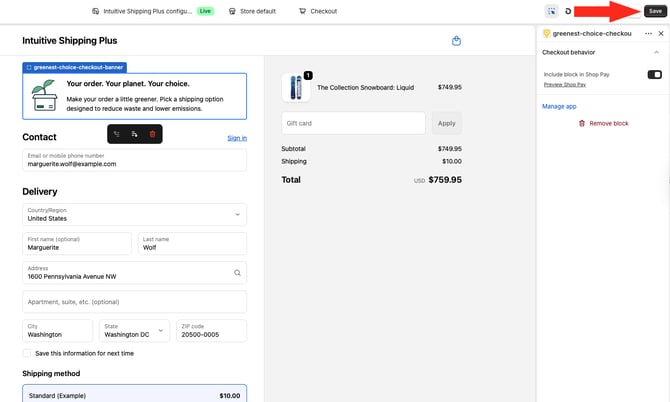Click the snowboard product thumbnail

[x=296, y=88]
